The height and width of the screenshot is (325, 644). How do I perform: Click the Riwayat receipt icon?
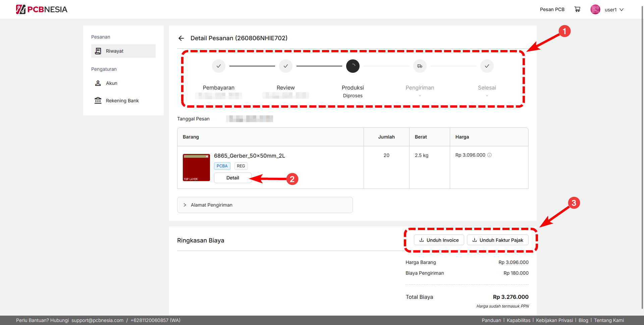(98, 51)
